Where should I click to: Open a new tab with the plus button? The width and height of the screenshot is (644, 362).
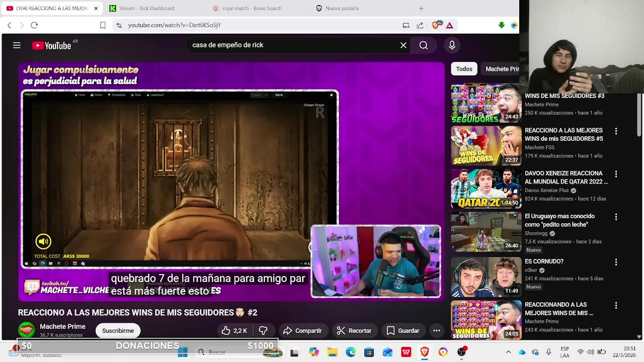421,8
